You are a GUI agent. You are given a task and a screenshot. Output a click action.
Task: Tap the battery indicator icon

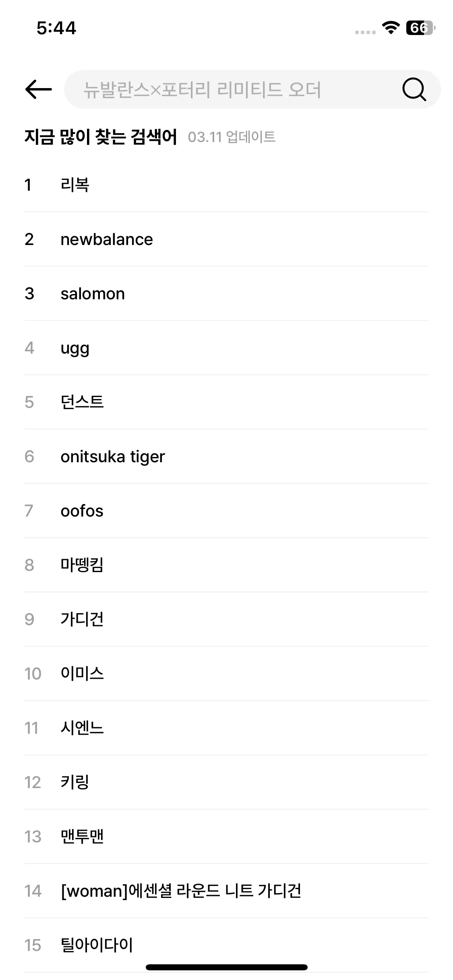pyautogui.click(x=420, y=28)
